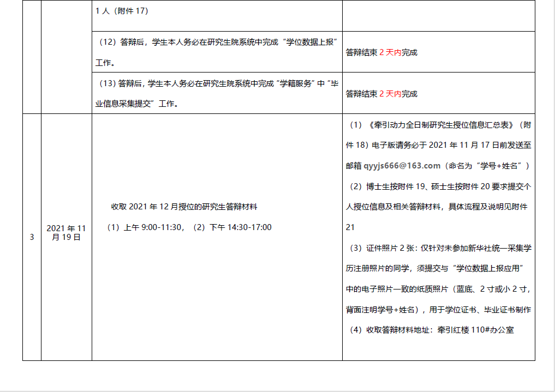Click the date cell 2021年11月19日
Image resolution: width=555 pixels, height=392 pixels.
66,233
